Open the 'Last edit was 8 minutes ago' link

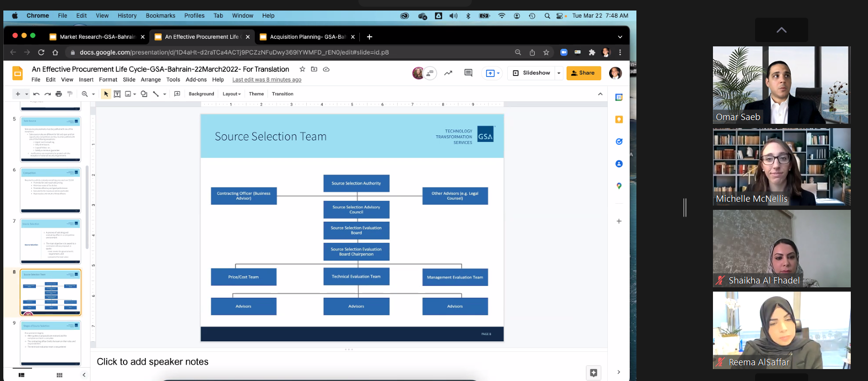point(267,80)
